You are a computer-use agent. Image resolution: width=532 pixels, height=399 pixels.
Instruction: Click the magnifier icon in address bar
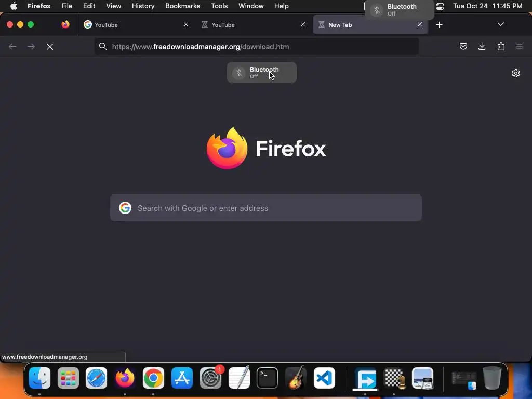point(103,46)
